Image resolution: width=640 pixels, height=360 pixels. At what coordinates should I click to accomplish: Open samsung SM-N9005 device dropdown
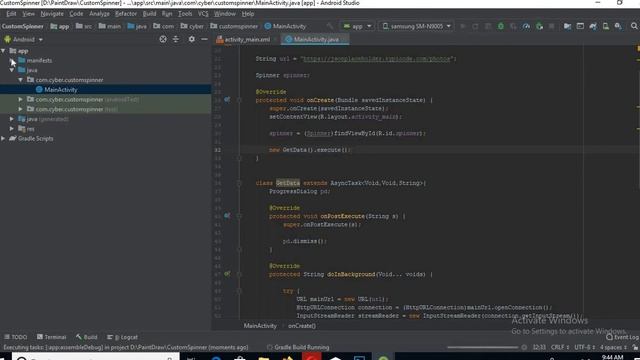[416, 26]
